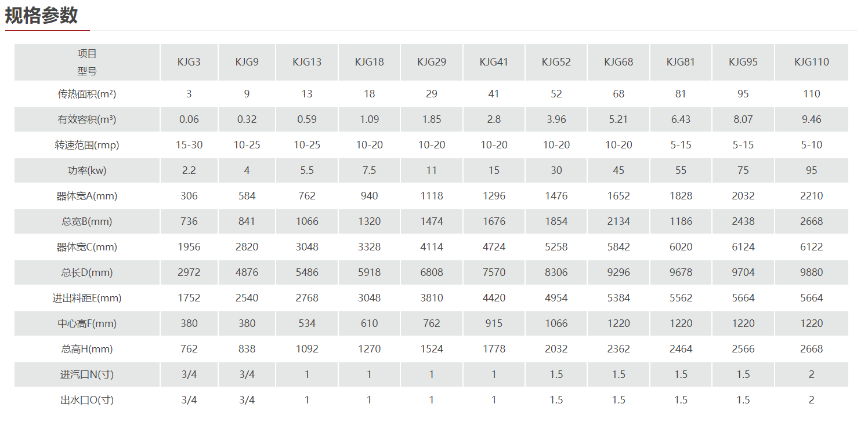Click the 规格参数 section heading
The image size is (868, 422).
41,16
